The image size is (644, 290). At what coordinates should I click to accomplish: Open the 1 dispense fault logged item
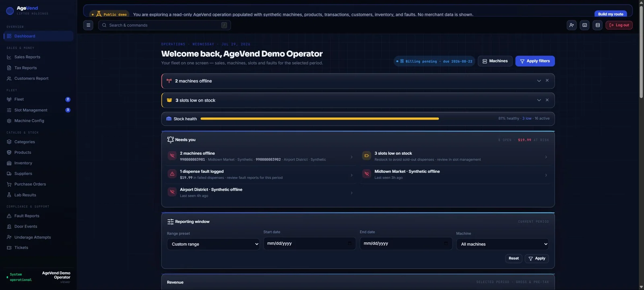tap(261, 174)
